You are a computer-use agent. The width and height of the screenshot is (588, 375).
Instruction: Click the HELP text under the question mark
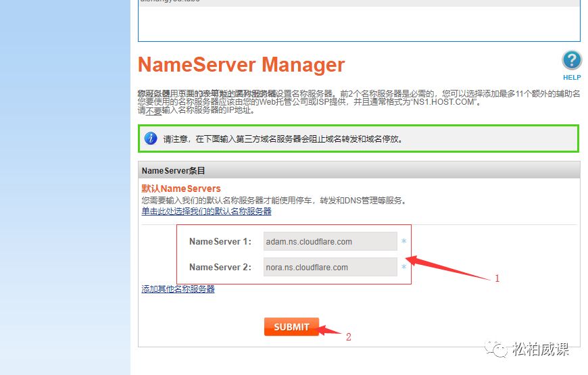tap(572, 78)
